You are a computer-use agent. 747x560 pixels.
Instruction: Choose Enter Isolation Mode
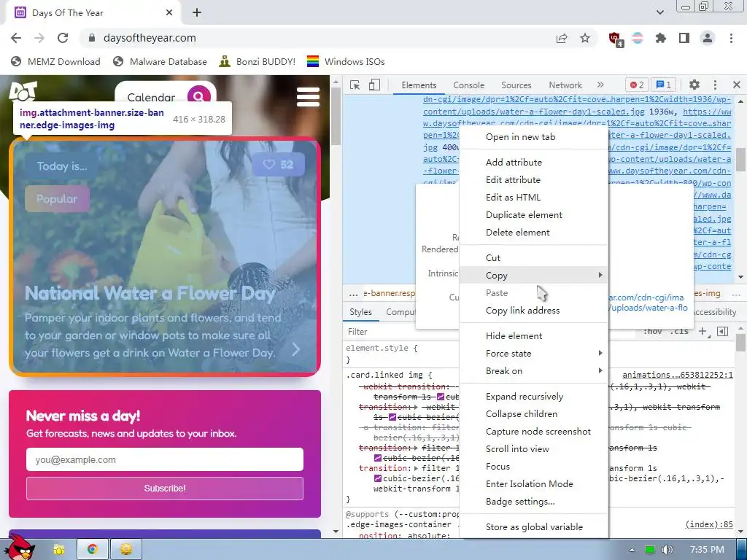pos(534,484)
